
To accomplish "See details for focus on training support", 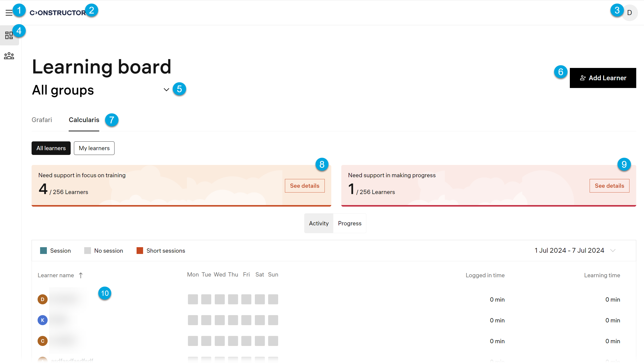I will point(305,186).
